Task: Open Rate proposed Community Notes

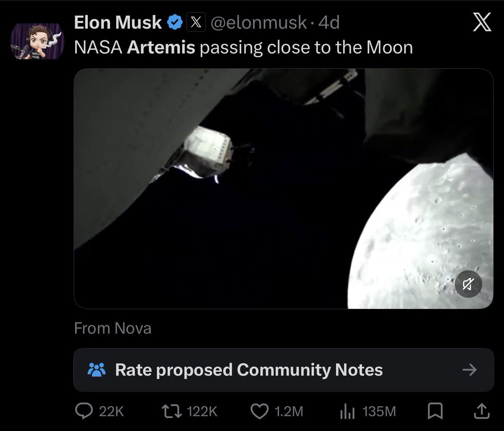Action: [x=249, y=370]
